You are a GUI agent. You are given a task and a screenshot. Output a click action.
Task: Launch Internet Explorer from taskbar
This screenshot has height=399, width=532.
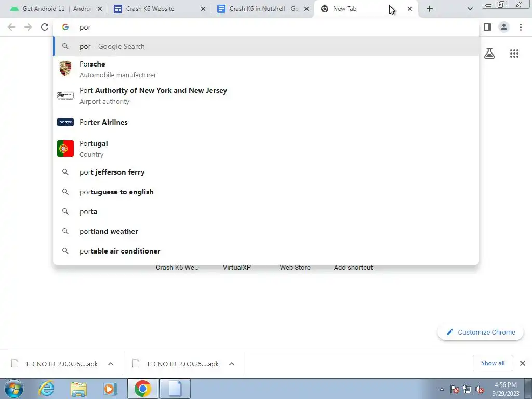[46, 389]
